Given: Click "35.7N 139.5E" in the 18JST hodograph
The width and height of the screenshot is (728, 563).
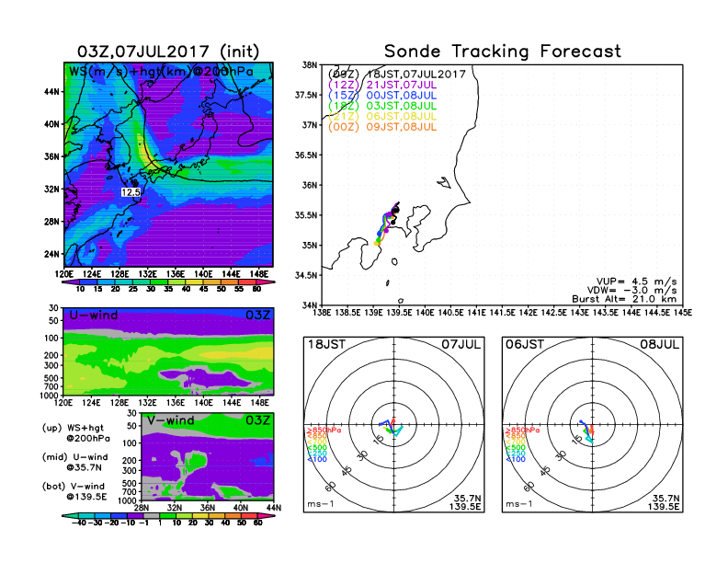Looking at the screenshot, I should [465, 502].
